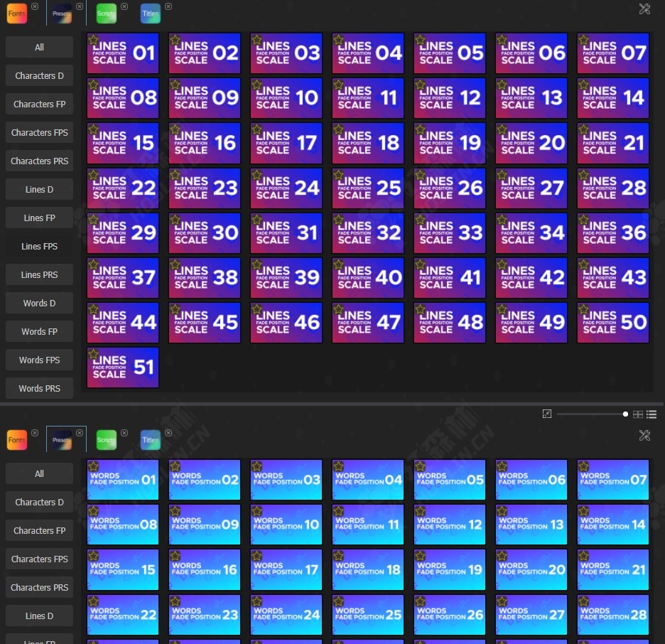Open Titles tab in the Lines Scale panel
Screen dimensions: 665x644
pyautogui.click(x=151, y=14)
